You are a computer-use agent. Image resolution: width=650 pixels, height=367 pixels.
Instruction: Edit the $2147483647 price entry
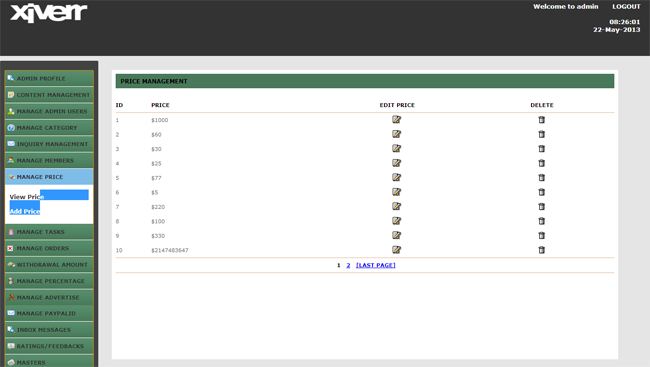point(396,250)
